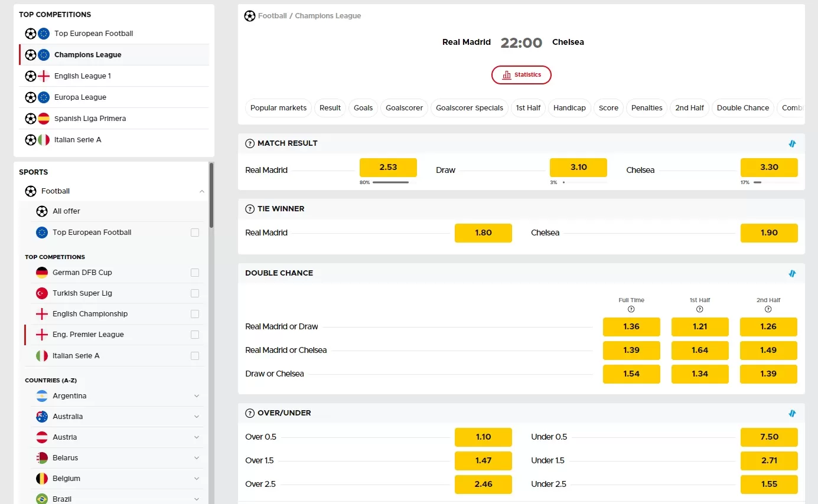Open the Popular markets tab
Image resolution: width=818 pixels, height=504 pixels.
click(278, 108)
